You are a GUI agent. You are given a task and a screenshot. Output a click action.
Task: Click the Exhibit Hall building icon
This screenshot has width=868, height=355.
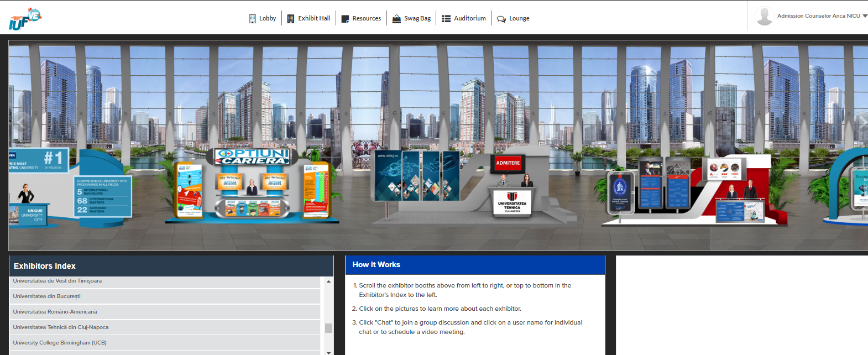click(x=290, y=18)
